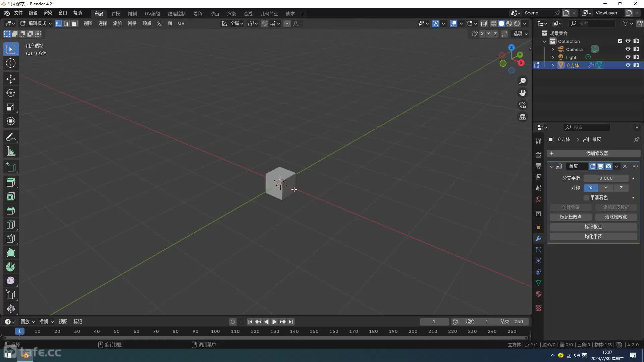Collapse the Collection tree row

coord(545,41)
